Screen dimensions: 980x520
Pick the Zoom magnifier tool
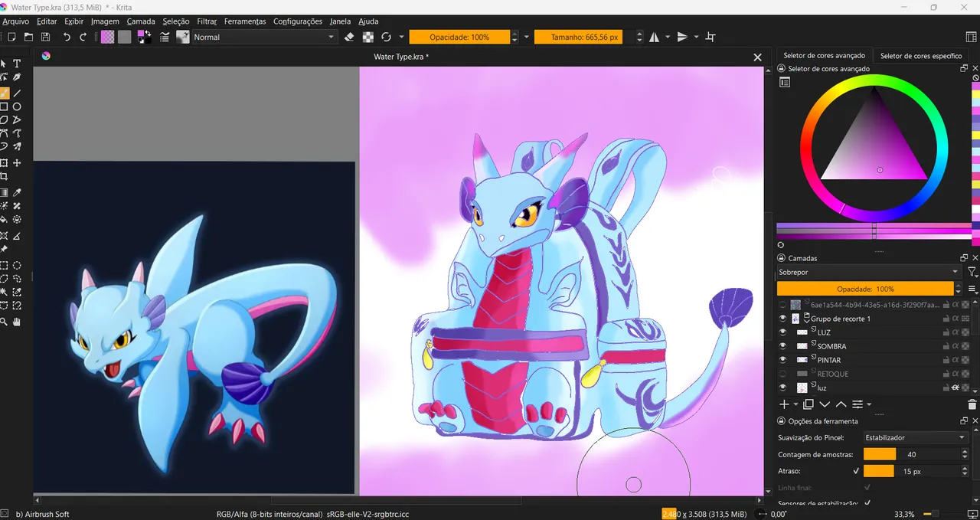coord(4,322)
